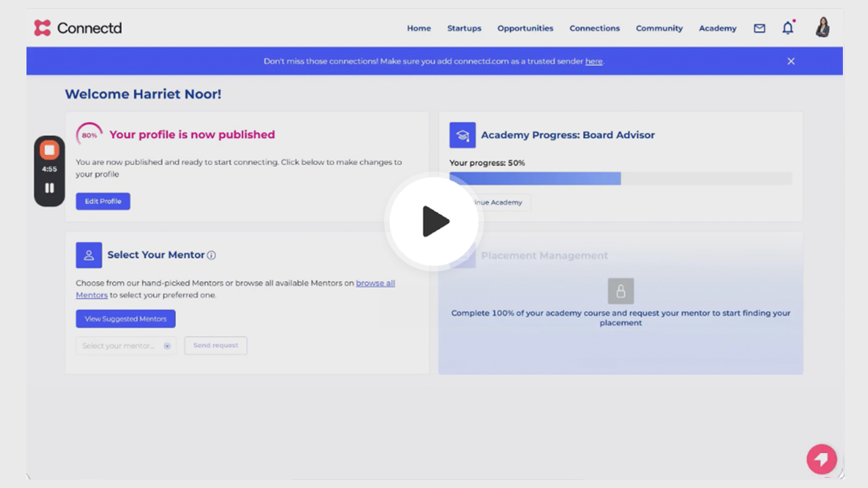
Task: Play the video with the center play button
Action: point(434,222)
